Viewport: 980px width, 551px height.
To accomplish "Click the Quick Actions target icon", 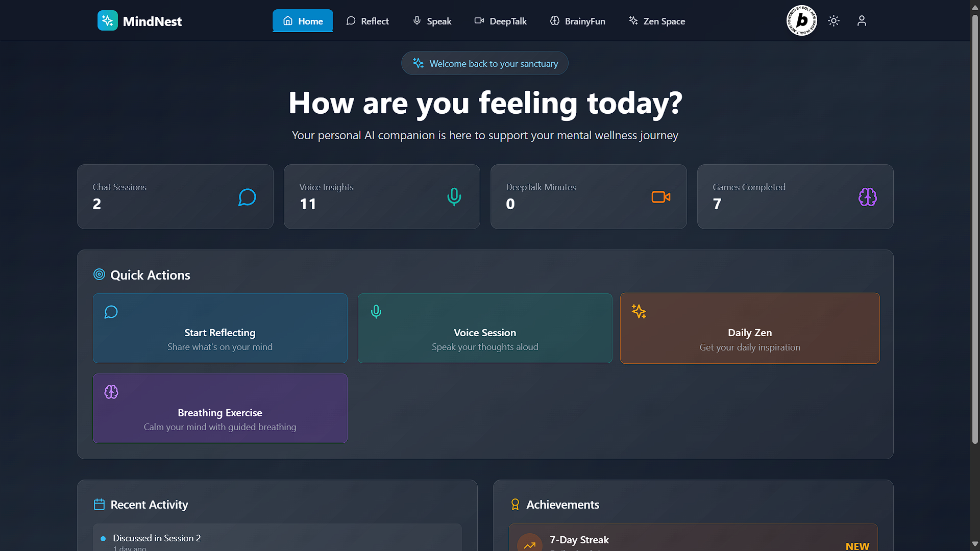I will 99,274.
